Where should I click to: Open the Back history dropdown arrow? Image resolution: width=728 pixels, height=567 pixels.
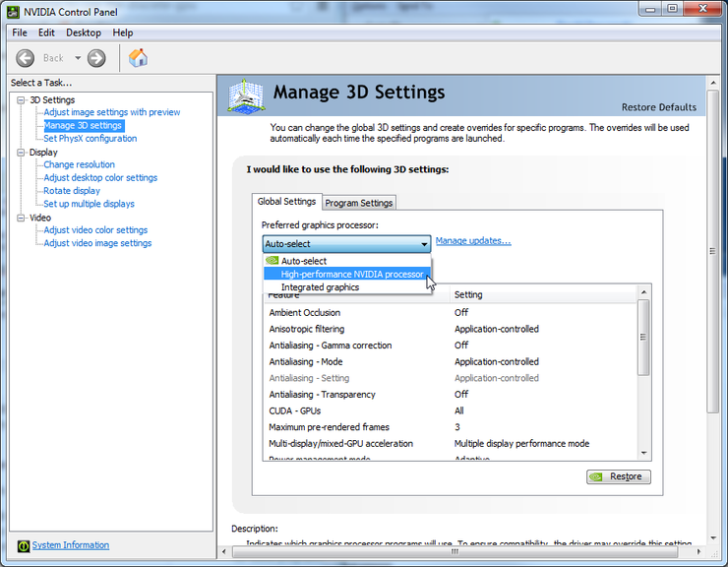click(78, 58)
